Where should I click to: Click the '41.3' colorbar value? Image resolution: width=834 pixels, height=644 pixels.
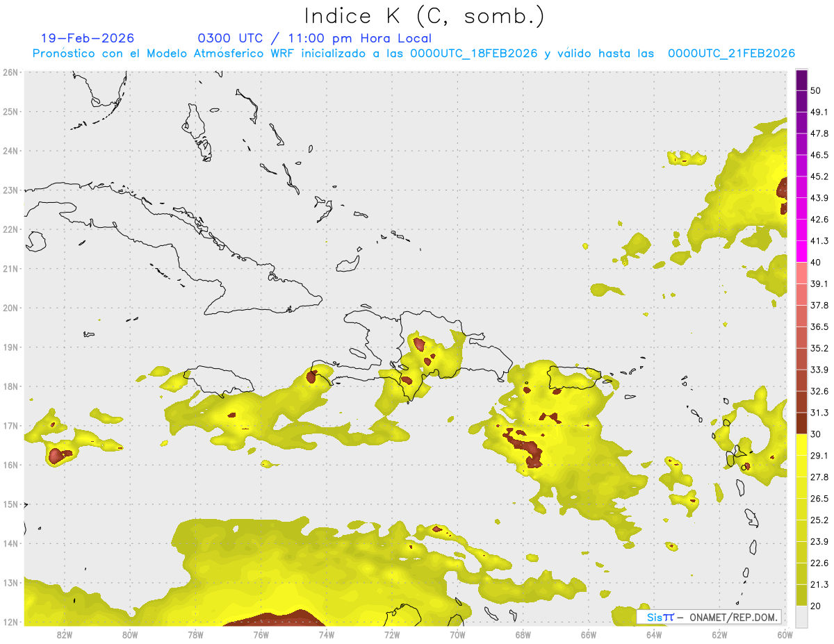[x=819, y=241]
